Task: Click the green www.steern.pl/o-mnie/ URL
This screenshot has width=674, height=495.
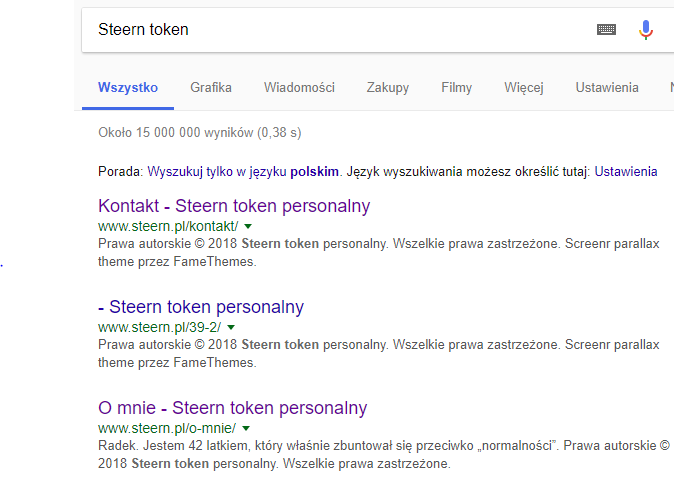Action: (167, 428)
